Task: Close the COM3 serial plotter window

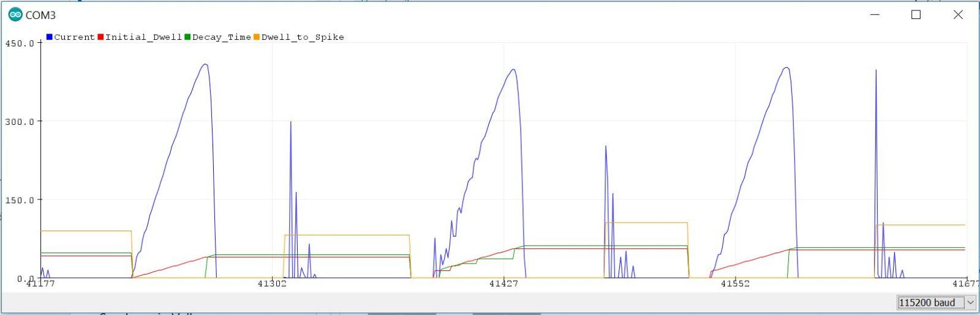Action: pyautogui.click(x=958, y=15)
